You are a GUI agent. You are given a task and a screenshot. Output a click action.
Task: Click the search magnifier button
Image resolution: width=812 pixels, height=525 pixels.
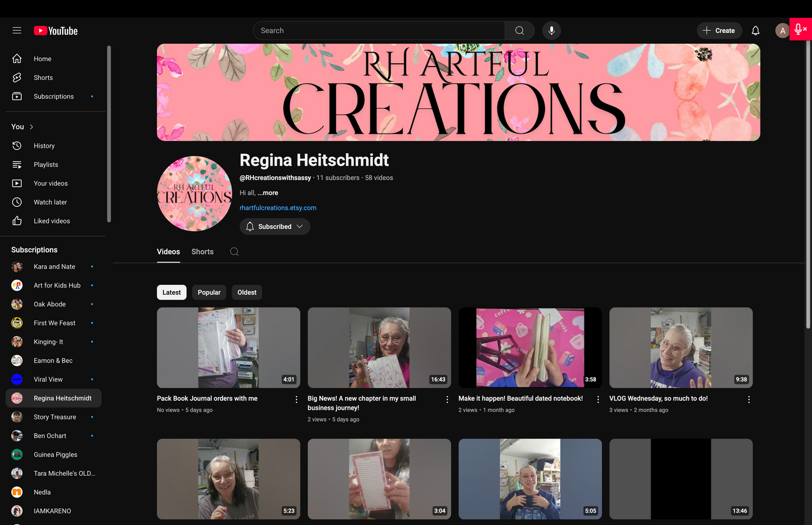coord(519,31)
